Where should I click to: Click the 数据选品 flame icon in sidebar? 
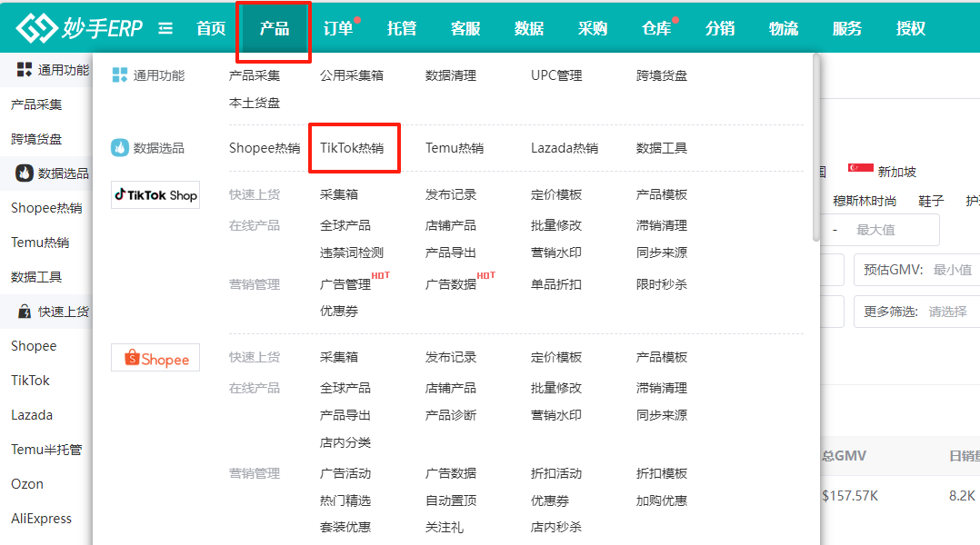(x=25, y=173)
